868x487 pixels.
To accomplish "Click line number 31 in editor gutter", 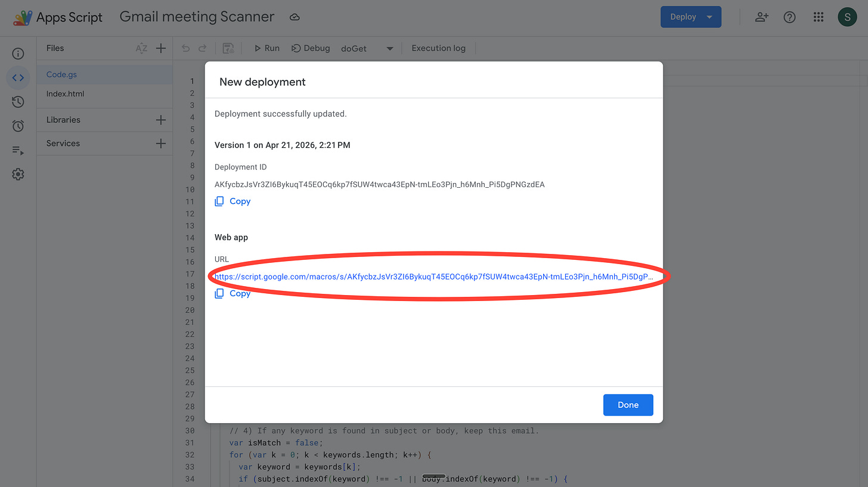I will 190,442.
